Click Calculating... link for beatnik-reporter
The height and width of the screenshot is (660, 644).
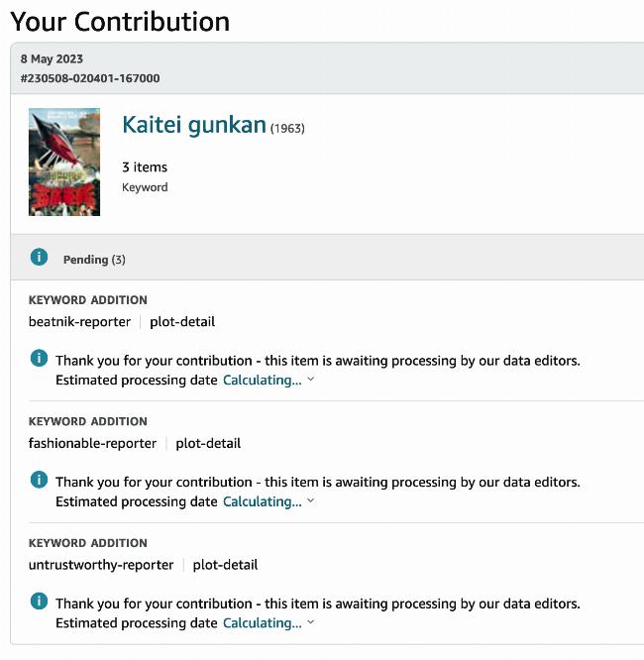(263, 380)
